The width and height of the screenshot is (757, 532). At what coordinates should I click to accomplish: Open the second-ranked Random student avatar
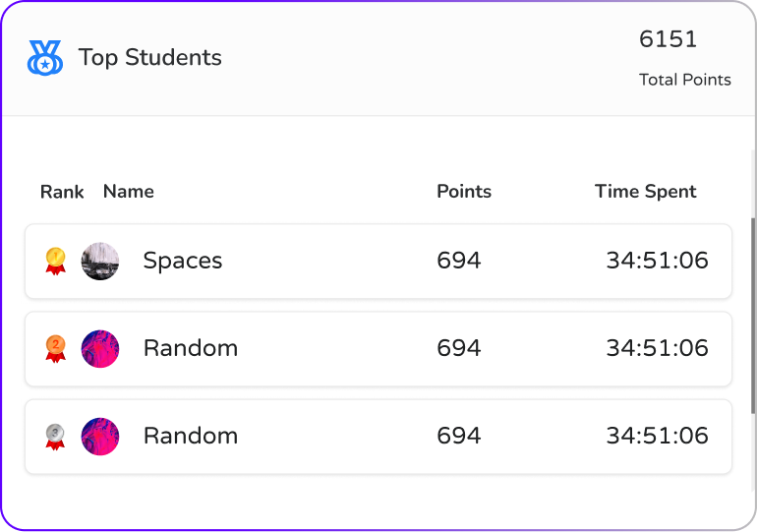[x=100, y=349]
